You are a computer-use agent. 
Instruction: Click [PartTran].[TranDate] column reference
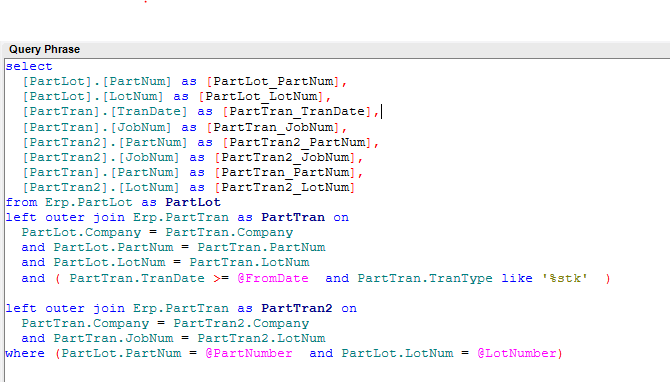click(x=105, y=112)
